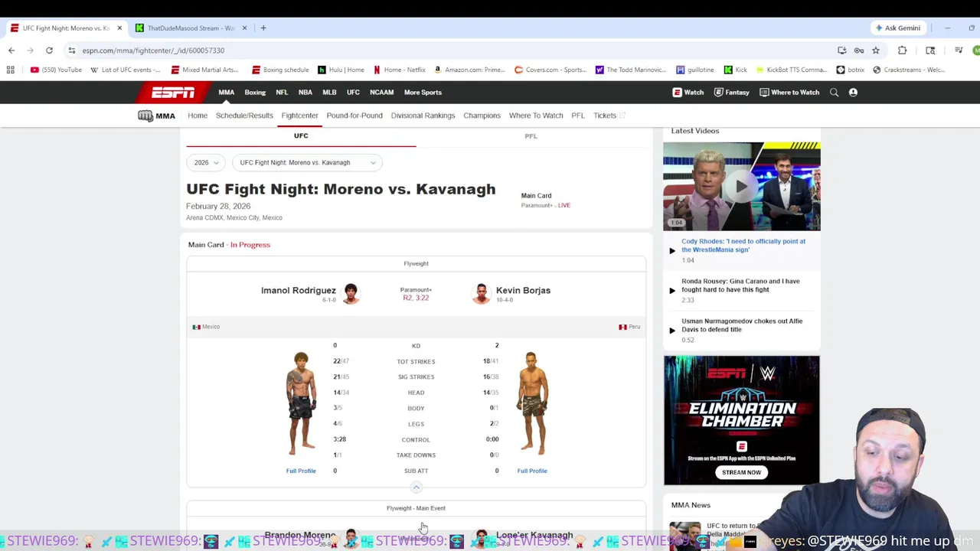
Task: Open the Champions menu item
Action: pyautogui.click(x=482, y=116)
